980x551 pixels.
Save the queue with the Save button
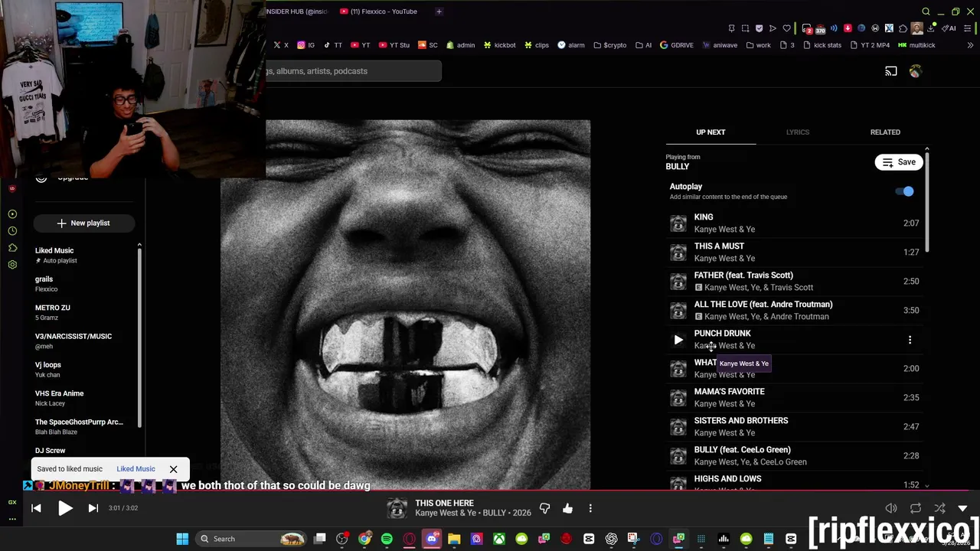(899, 162)
